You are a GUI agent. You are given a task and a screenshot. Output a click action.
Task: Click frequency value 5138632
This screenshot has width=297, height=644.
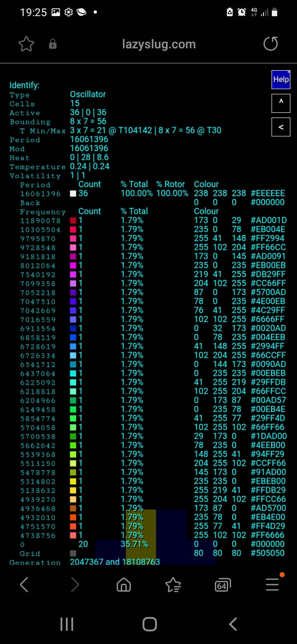coord(38,490)
